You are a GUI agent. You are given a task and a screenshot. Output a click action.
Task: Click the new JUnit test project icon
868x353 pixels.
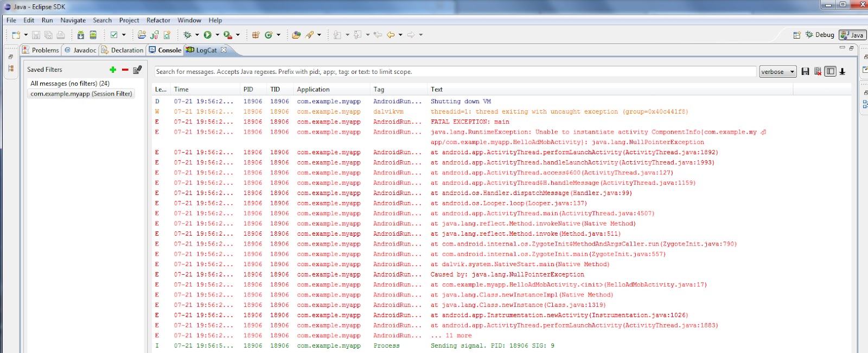[x=155, y=35]
